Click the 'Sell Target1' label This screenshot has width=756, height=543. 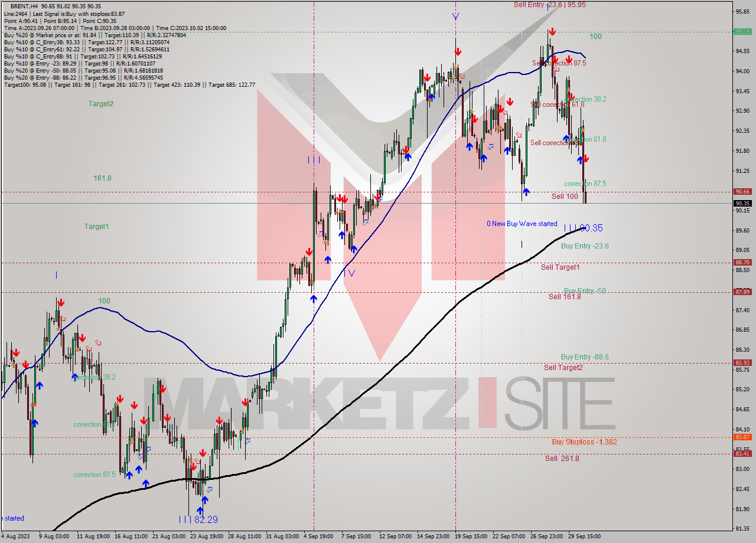tap(560, 267)
